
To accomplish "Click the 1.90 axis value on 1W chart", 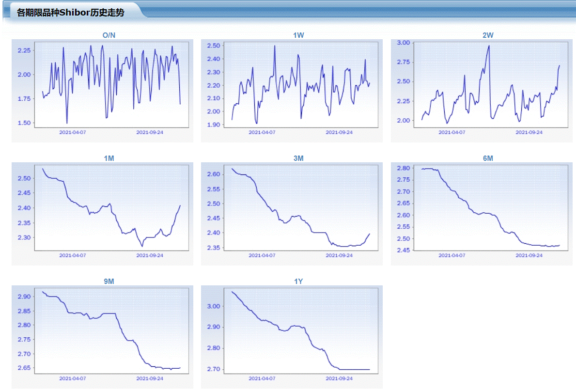I will [x=214, y=125].
